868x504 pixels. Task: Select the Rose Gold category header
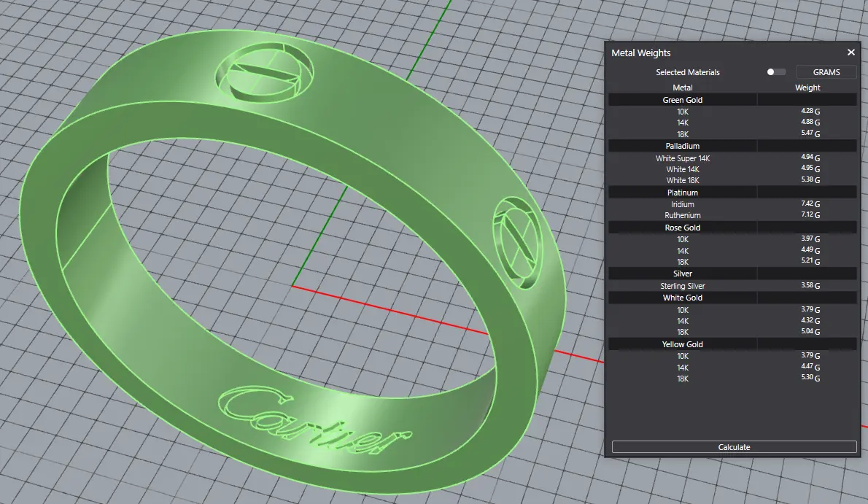682,228
